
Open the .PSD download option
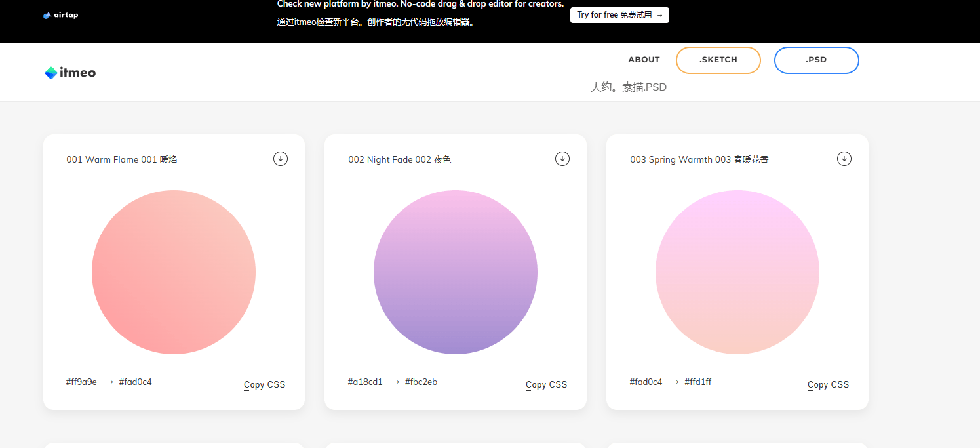[x=816, y=60]
